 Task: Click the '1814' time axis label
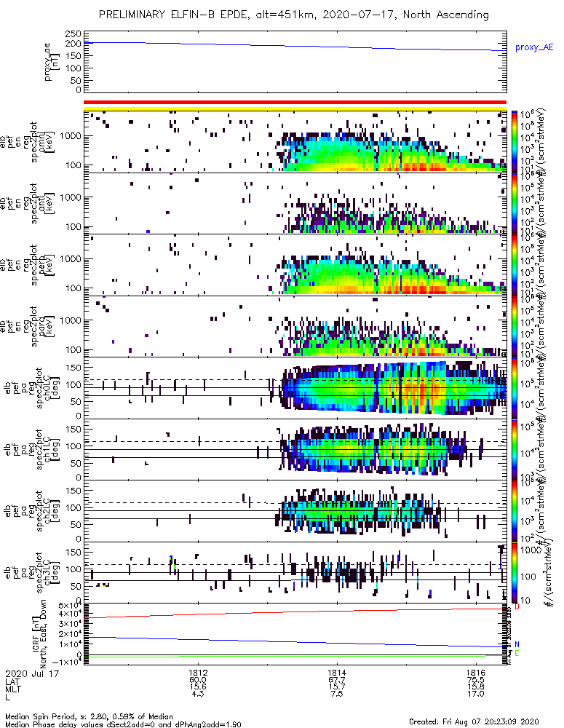coord(337,673)
